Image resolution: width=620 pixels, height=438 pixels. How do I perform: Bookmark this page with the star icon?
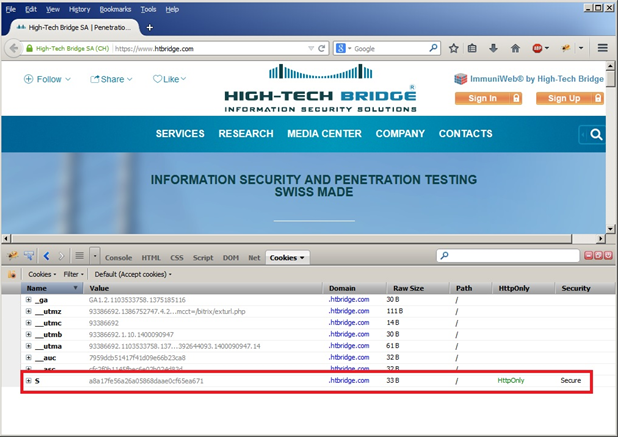click(x=453, y=47)
